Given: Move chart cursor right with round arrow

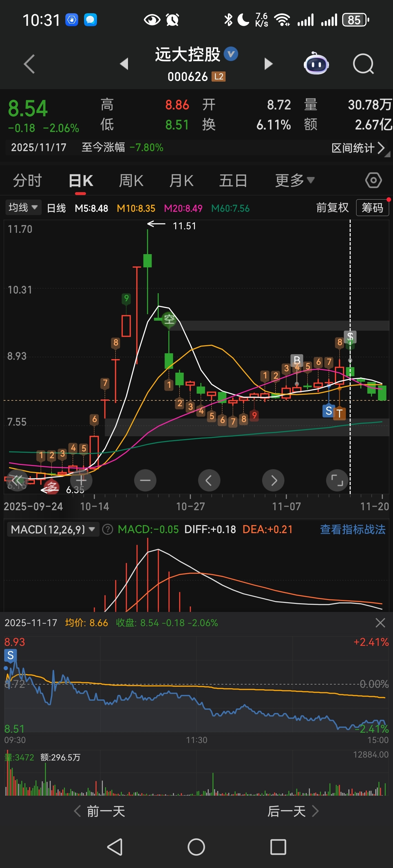Looking at the screenshot, I should tap(273, 480).
